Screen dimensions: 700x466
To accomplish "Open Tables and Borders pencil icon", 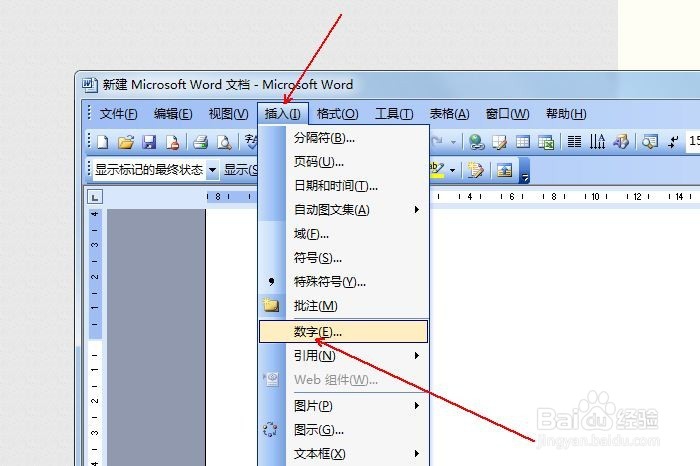I will pyautogui.click(x=499, y=142).
